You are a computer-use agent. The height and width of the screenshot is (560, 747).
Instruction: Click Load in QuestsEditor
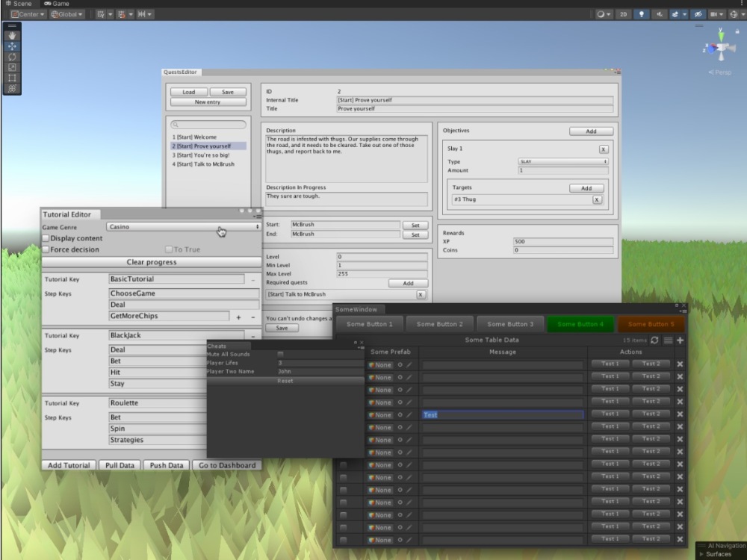[x=189, y=92]
